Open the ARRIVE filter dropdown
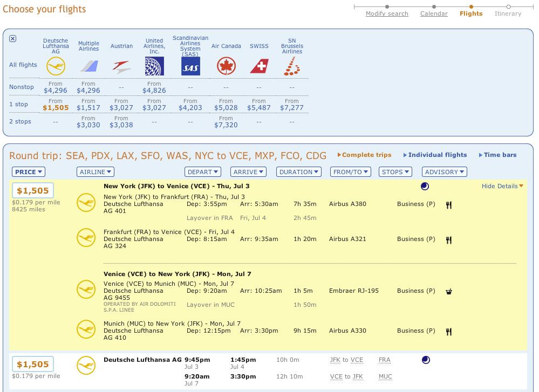Screen dimensions: 539x392 [248, 172]
